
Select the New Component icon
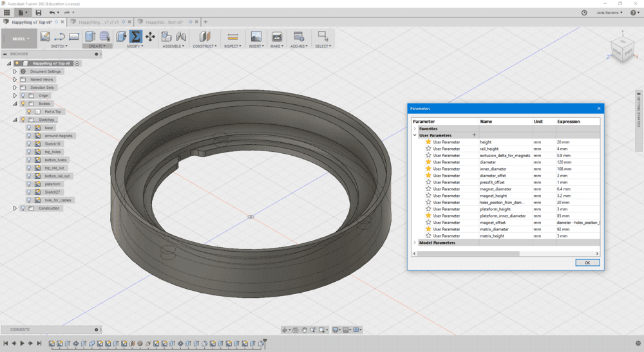point(166,37)
